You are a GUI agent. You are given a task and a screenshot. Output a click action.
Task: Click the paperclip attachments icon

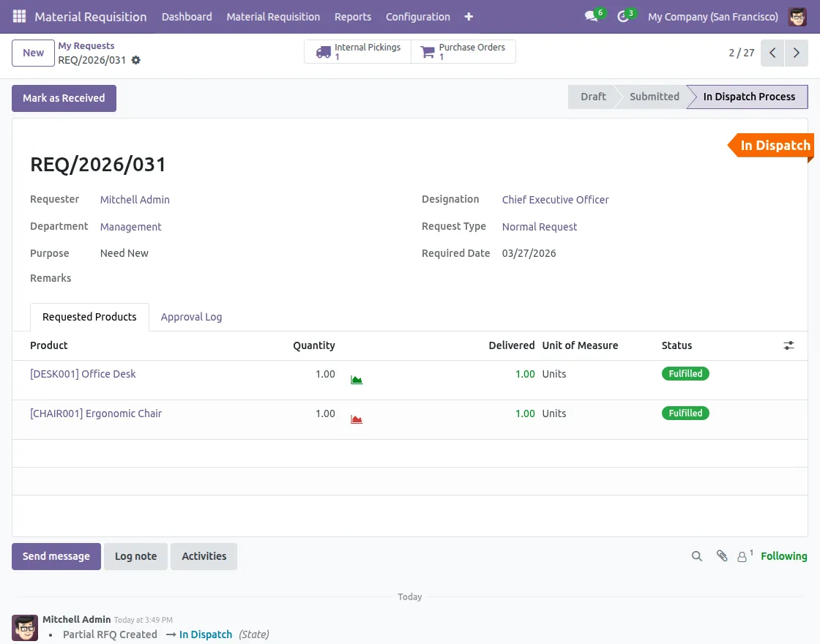721,556
